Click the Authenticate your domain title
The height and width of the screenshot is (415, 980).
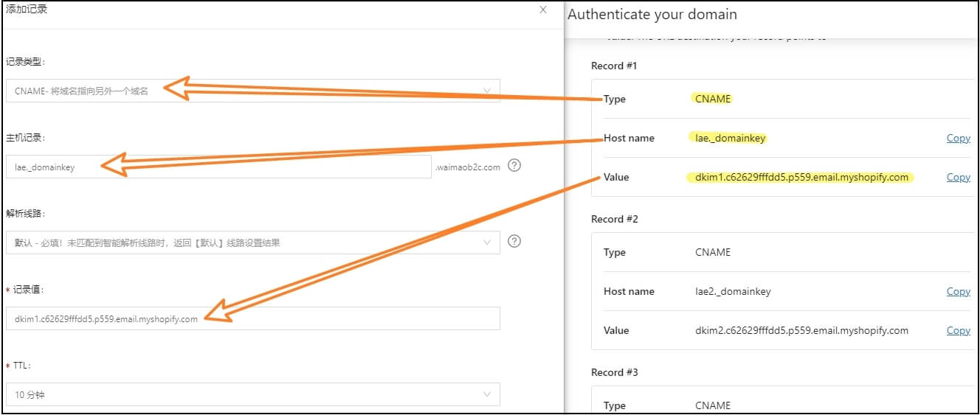[652, 14]
